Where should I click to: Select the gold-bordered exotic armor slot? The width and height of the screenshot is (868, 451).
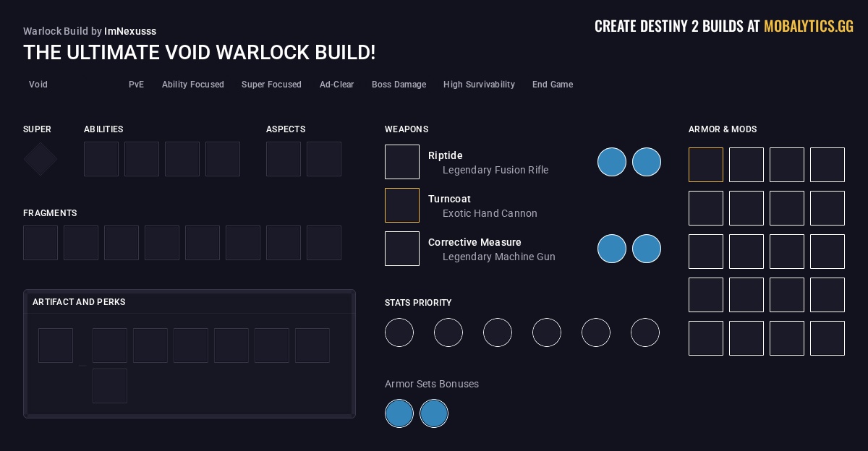coord(706,165)
